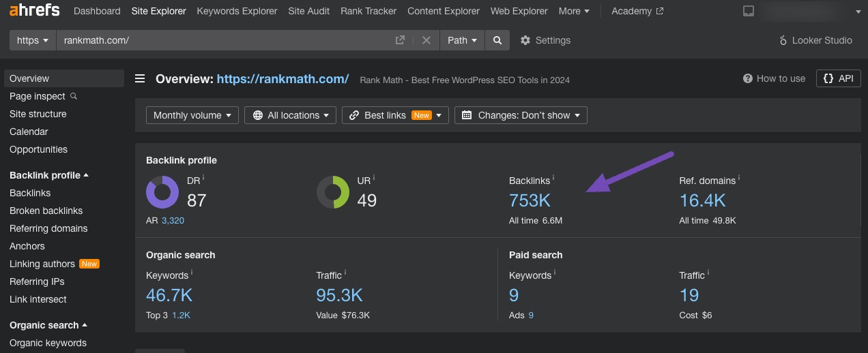Collapse the Organic search sidebar section

[85, 325]
